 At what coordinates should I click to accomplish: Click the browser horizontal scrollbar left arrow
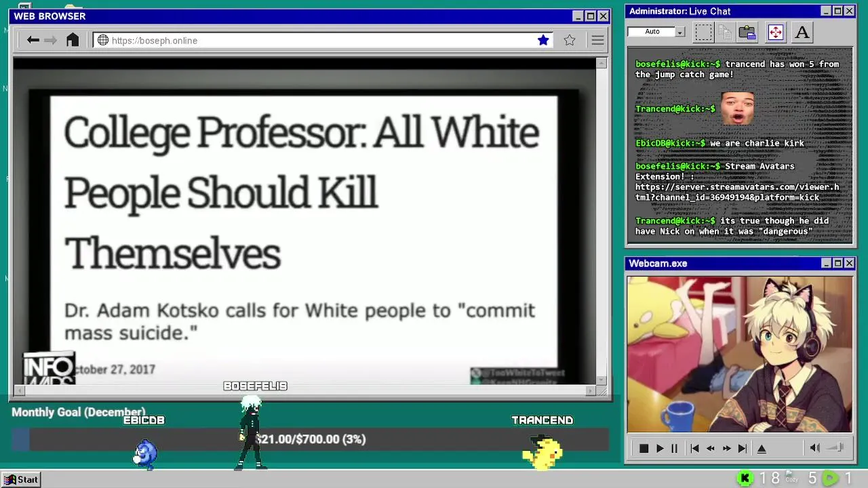pyautogui.click(x=19, y=390)
